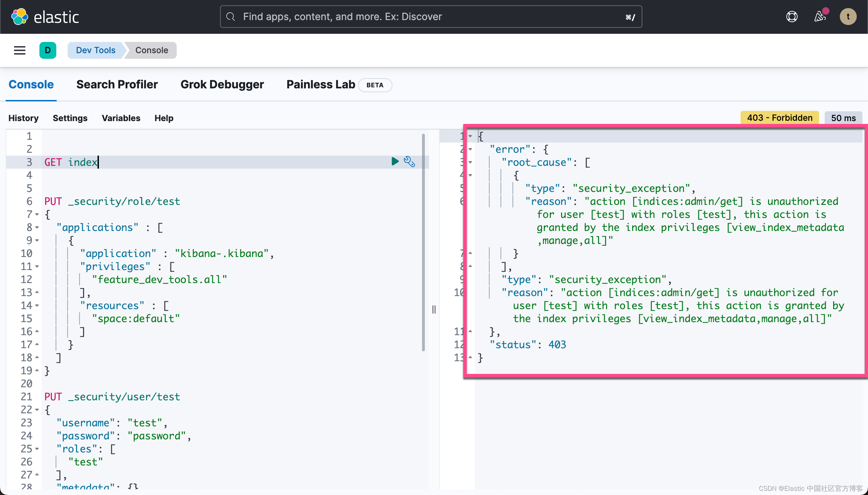The image size is (868, 495).
Task: Collapse the applications array at line 8
Action: [37, 227]
